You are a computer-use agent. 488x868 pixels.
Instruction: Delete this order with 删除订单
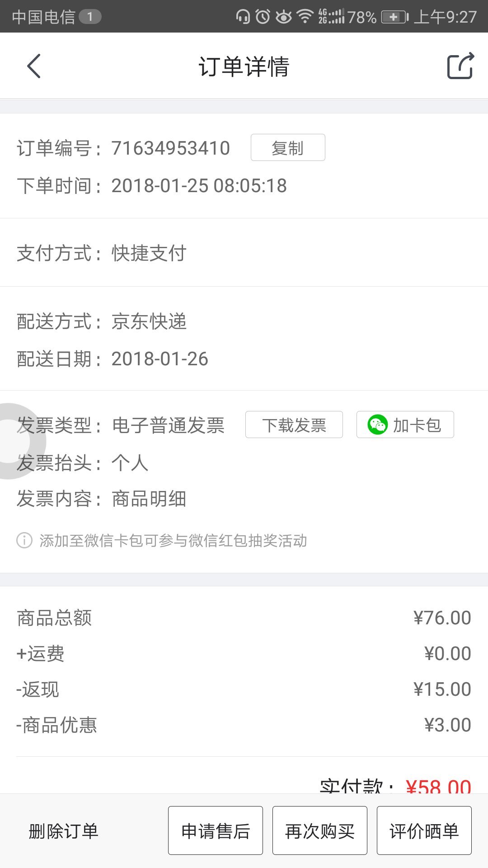[x=63, y=831]
